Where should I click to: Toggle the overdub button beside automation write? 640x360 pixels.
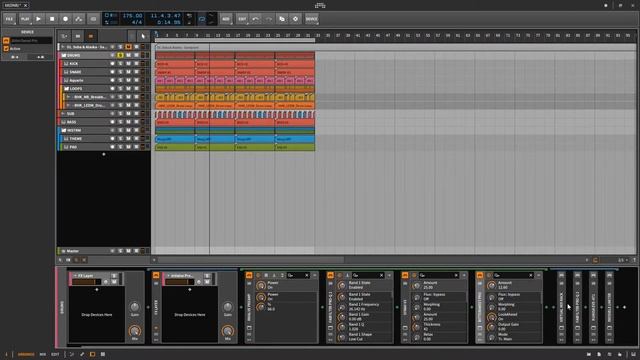(x=93, y=19)
